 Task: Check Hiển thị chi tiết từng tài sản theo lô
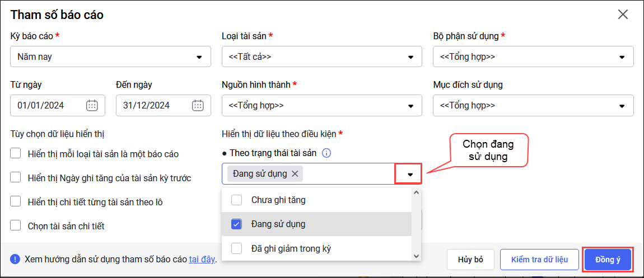16,201
